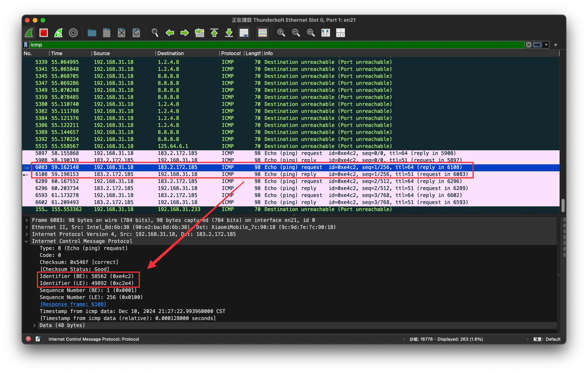This screenshot has width=588, height=373.
Task: Expand the Frame 6083 tree node
Action: click(26, 220)
